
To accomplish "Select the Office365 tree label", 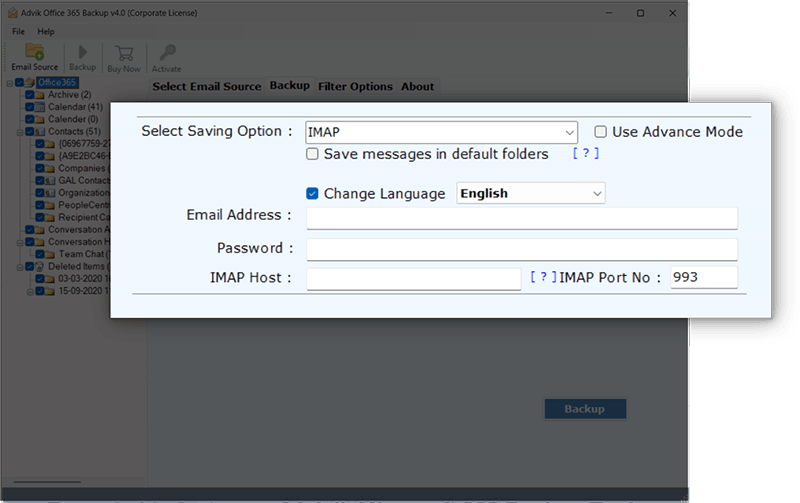I will tap(57, 82).
